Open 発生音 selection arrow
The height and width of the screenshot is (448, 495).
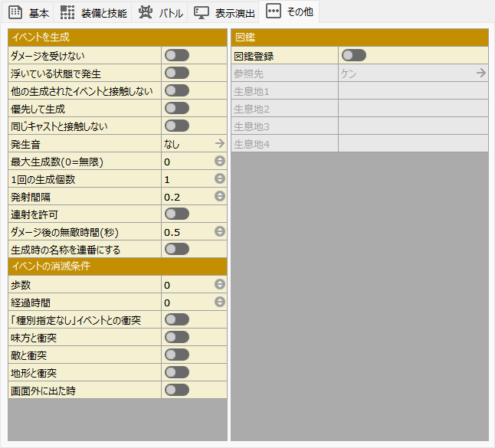click(x=220, y=143)
